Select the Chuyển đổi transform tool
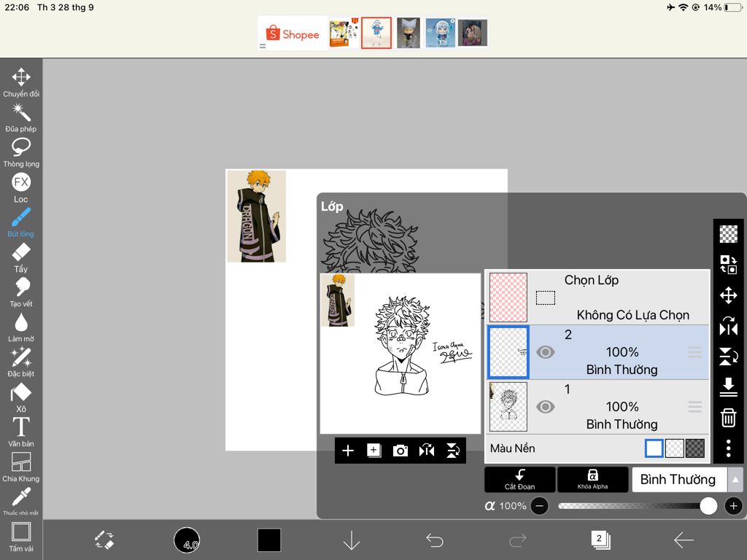Image resolution: width=747 pixels, height=560 pixels. point(21,82)
